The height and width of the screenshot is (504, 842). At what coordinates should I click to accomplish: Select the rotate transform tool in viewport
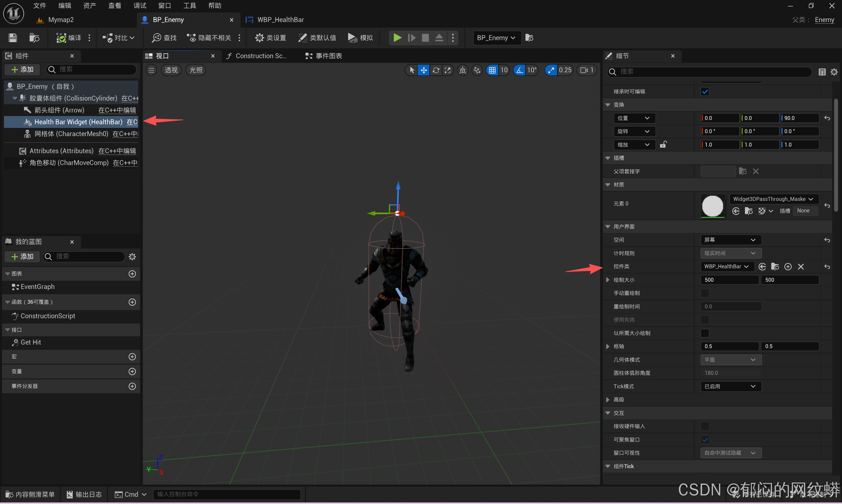point(436,70)
